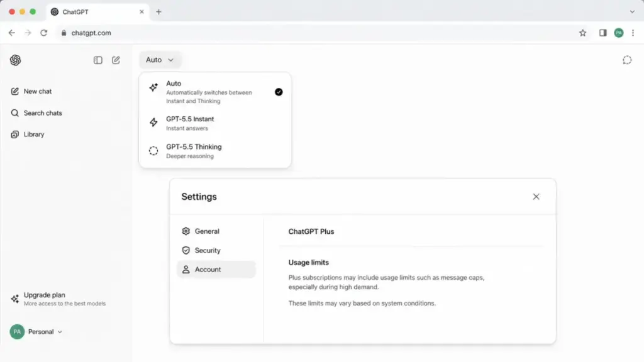This screenshot has width=644, height=362.
Task: Choose GPT-5.5 Thinking model
Action: 215,151
